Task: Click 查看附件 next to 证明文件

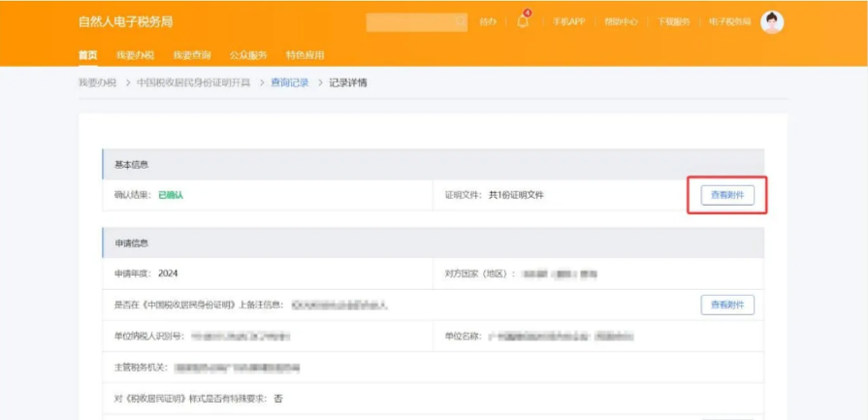Action: point(727,195)
